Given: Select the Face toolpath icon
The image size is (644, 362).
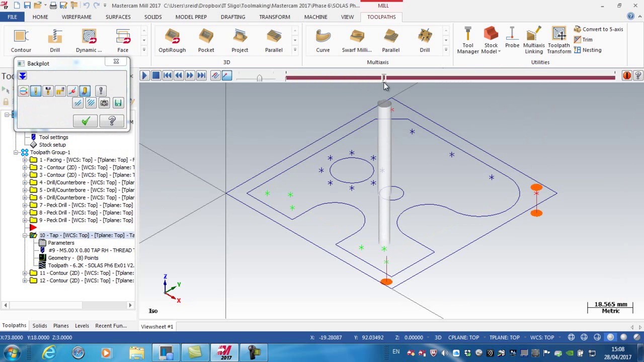Looking at the screenshot, I should coord(123,40).
